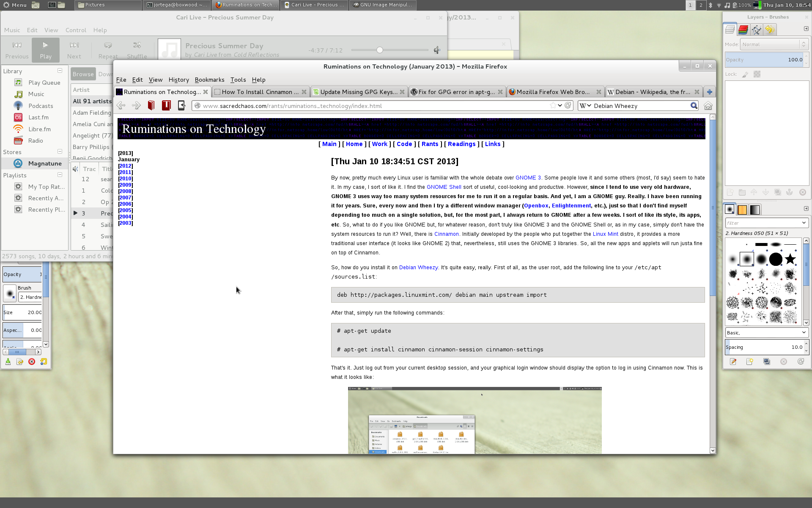This screenshot has height=508, width=812.
Task: Click the search magnifier in Firefox search box
Action: (x=694, y=105)
